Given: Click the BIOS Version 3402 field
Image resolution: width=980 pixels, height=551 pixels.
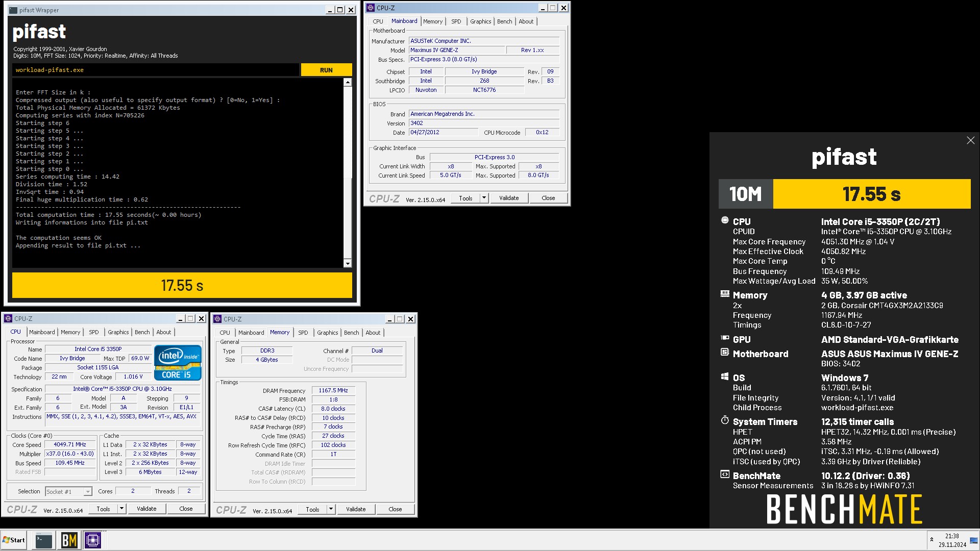Looking at the screenshot, I should 484,123.
